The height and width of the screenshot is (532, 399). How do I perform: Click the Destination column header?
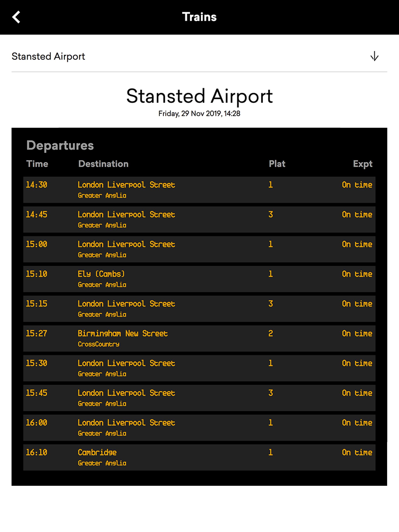pyautogui.click(x=103, y=164)
